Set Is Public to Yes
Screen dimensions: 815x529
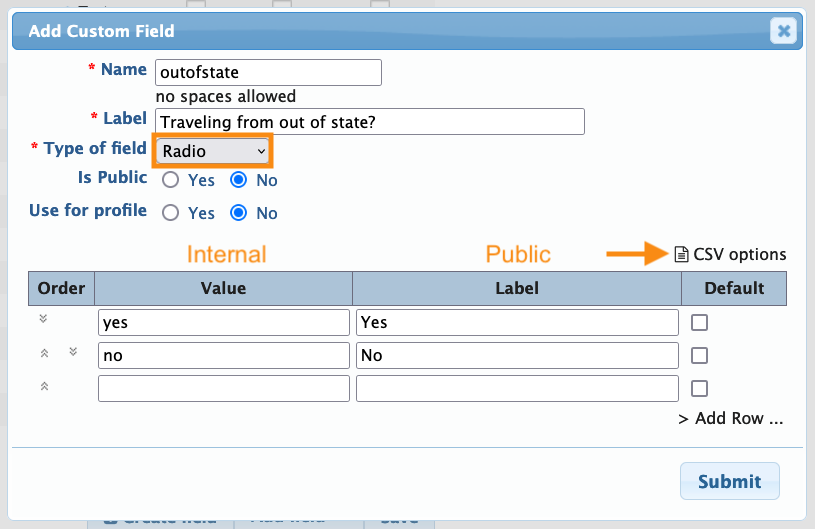pos(171,181)
